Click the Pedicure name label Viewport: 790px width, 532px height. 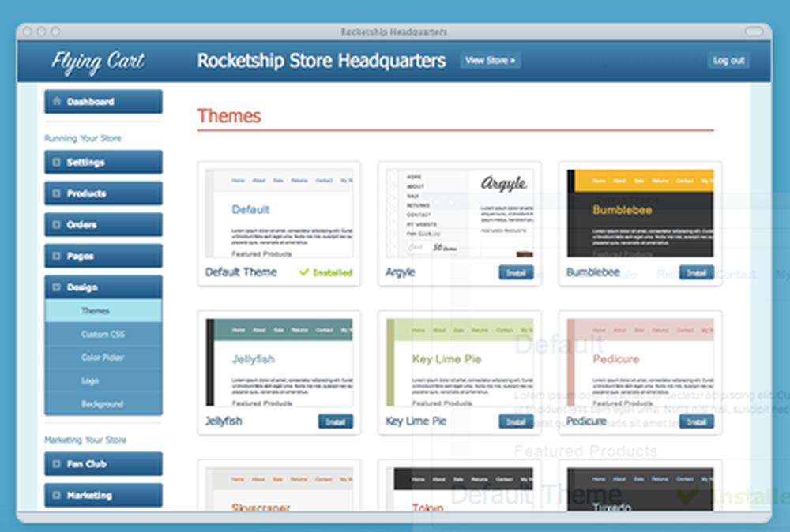[x=586, y=421]
